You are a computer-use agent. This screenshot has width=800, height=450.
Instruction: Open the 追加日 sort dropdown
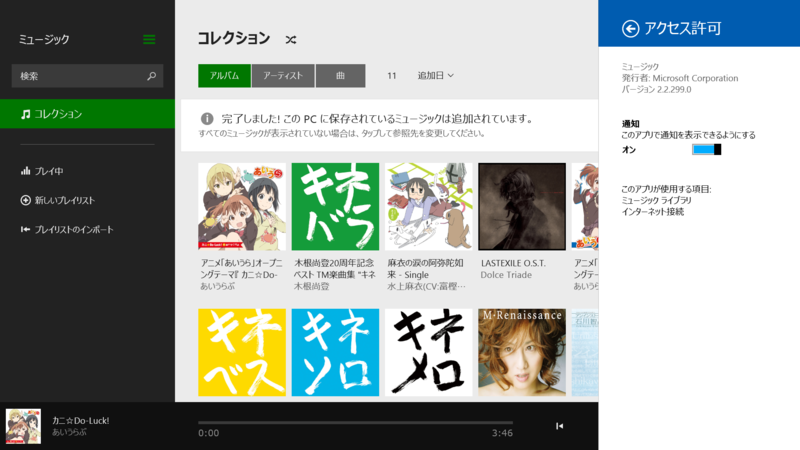436,76
